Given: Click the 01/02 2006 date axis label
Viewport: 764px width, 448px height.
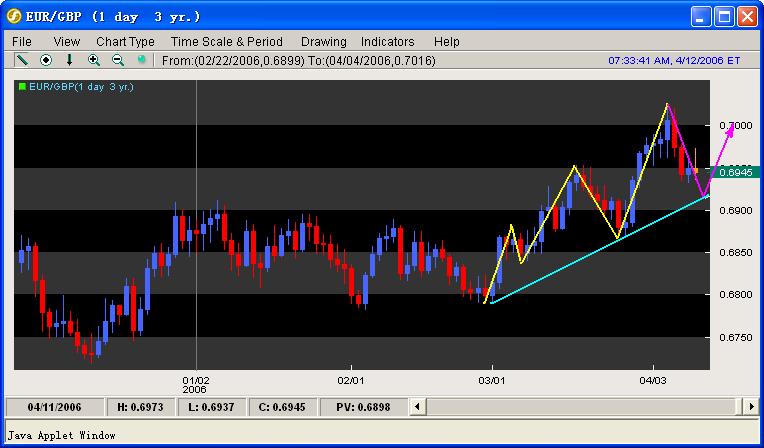Looking at the screenshot, I should [x=196, y=385].
